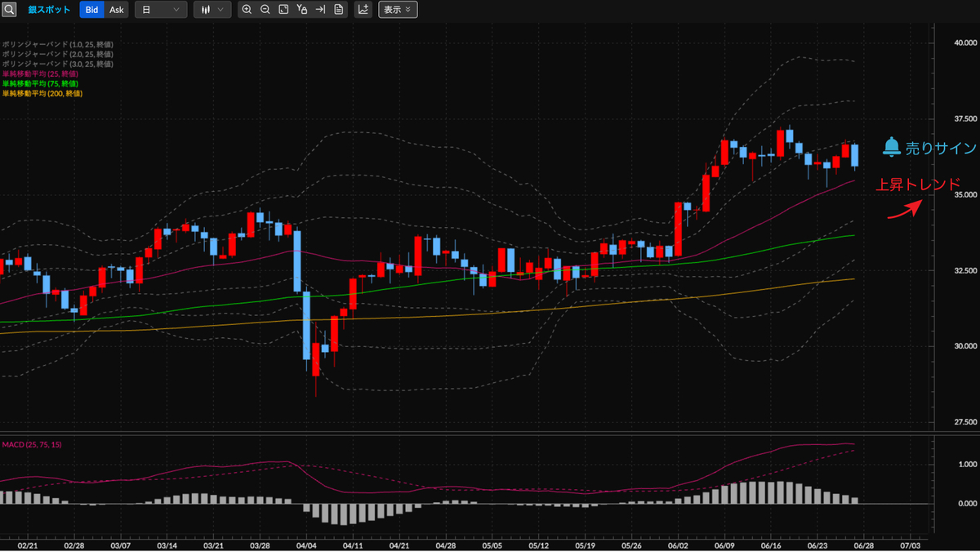Click the ボリンジャーバンド (1.0, 25, 終値) legend
The height and width of the screenshot is (552, 980).
(x=57, y=44)
